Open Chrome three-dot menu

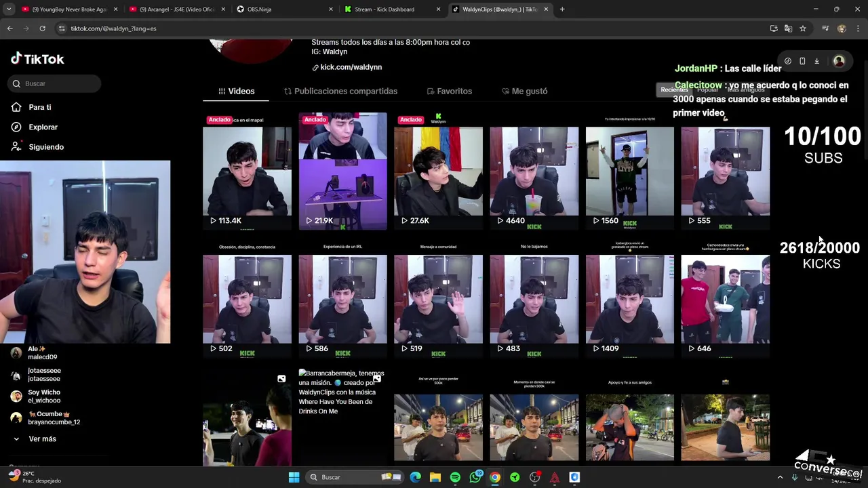858,28
